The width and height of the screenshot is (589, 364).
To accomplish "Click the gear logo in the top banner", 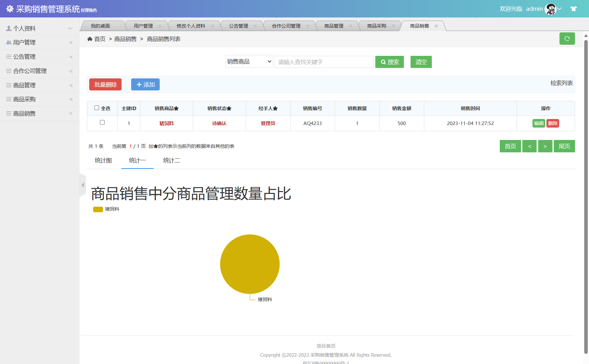I will (x=10, y=9).
